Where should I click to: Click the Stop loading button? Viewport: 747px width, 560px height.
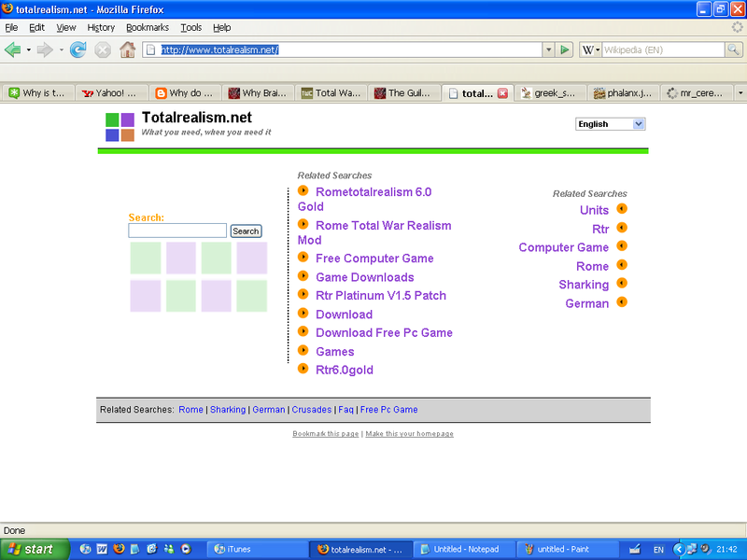click(103, 49)
